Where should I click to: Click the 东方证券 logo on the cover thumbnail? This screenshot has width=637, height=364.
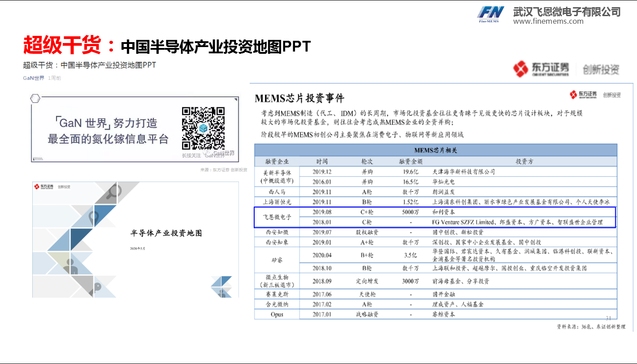43,187
